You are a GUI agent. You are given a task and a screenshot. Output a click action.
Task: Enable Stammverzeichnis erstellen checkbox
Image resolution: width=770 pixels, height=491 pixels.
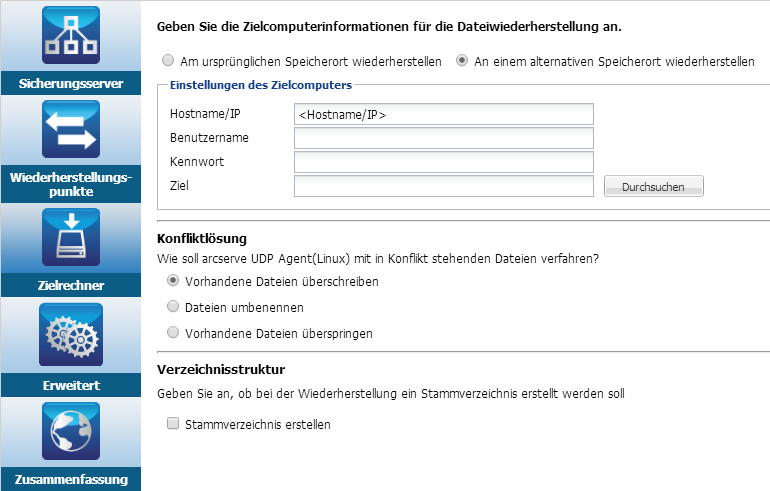[173, 423]
